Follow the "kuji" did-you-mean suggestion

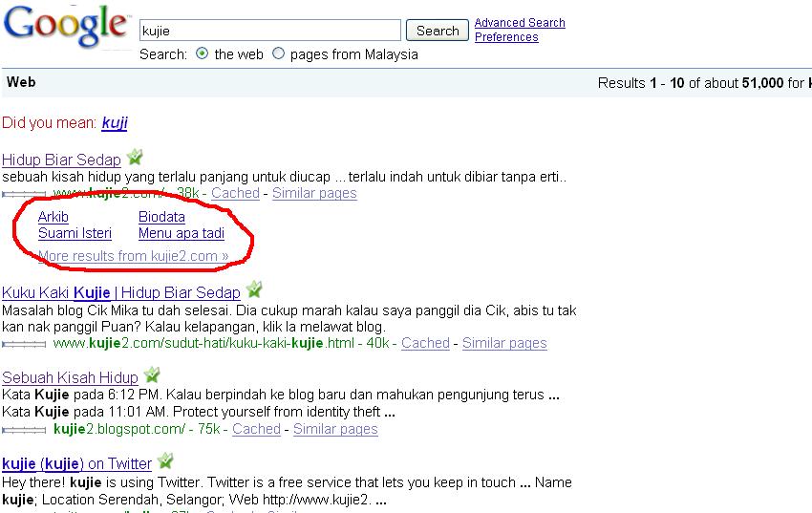click(x=114, y=123)
